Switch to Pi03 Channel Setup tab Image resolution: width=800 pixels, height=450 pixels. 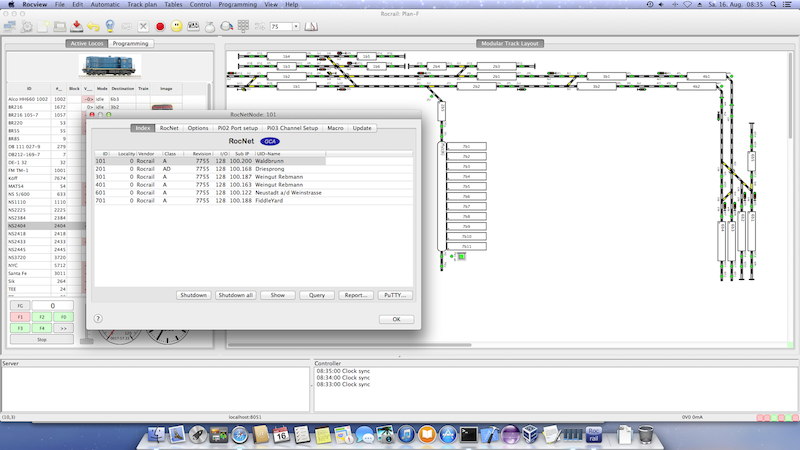pos(292,128)
